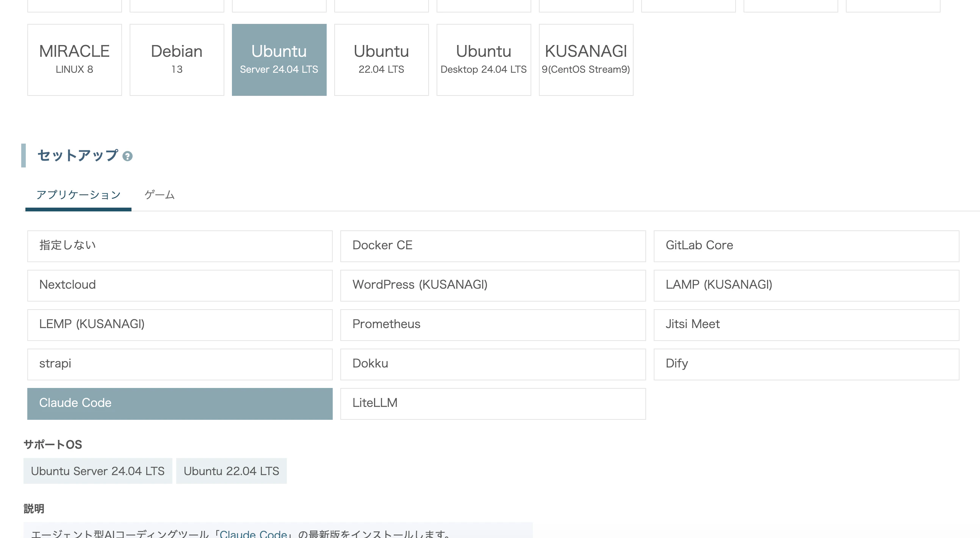Choose Docker CE as the application
The height and width of the screenshot is (538, 980).
click(493, 246)
